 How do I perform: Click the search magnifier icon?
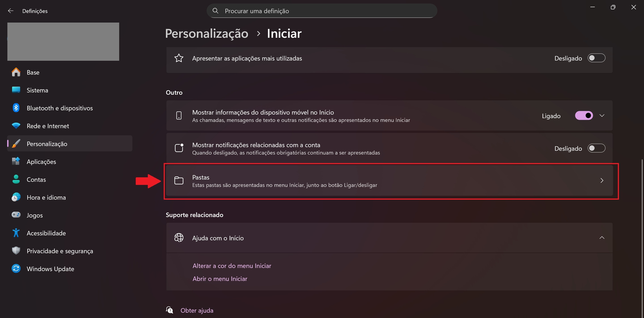215,11
